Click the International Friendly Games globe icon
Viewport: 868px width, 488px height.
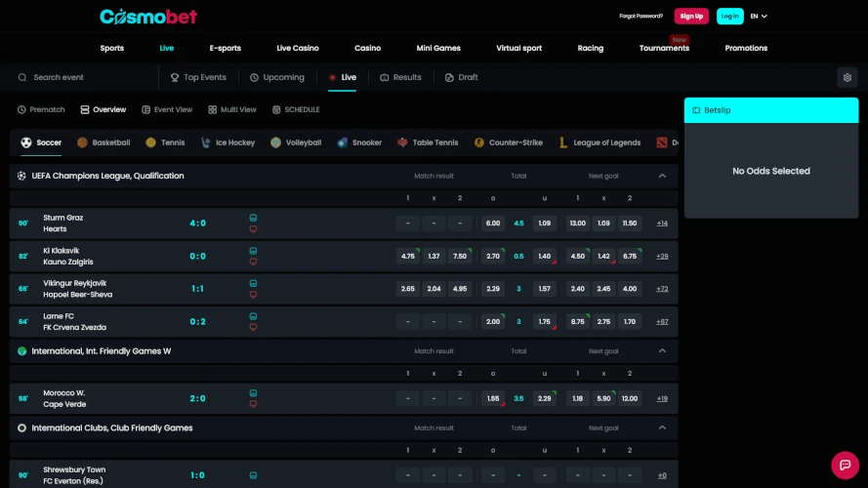coord(21,351)
